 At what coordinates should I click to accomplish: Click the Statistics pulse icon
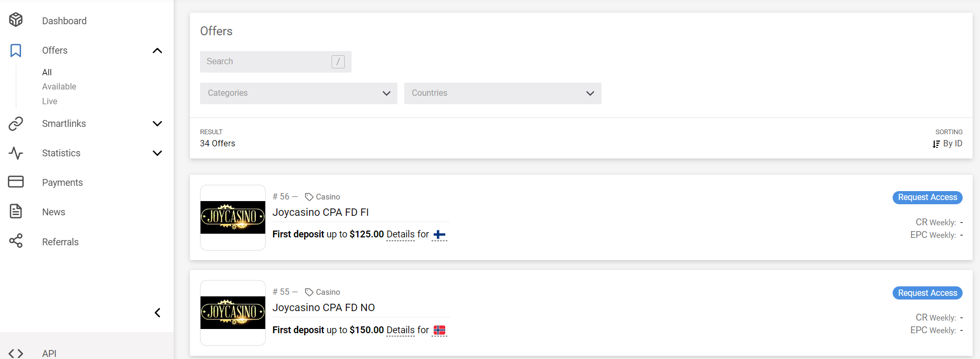pos(16,153)
